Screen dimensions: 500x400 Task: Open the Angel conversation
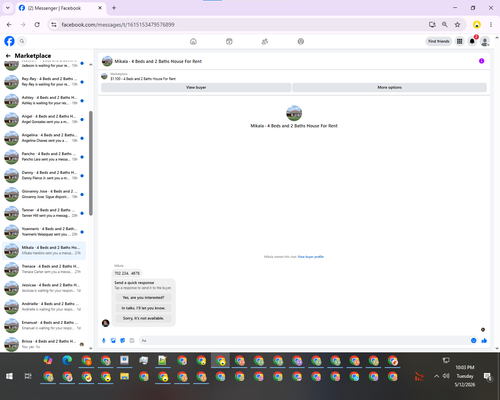click(44, 119)
